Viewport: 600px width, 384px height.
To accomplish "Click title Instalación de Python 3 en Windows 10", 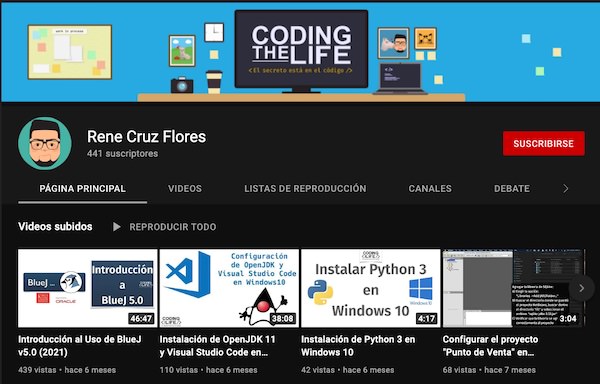I will (358, 345).
